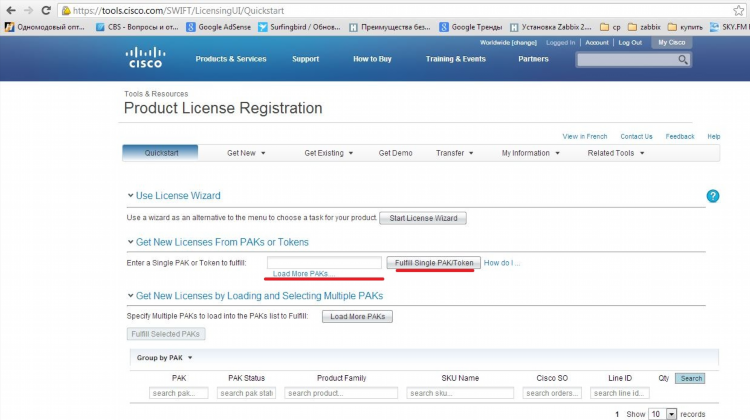Open the Show records count dropdown
This screenshot has height=420, width=750.
point(671,414)
